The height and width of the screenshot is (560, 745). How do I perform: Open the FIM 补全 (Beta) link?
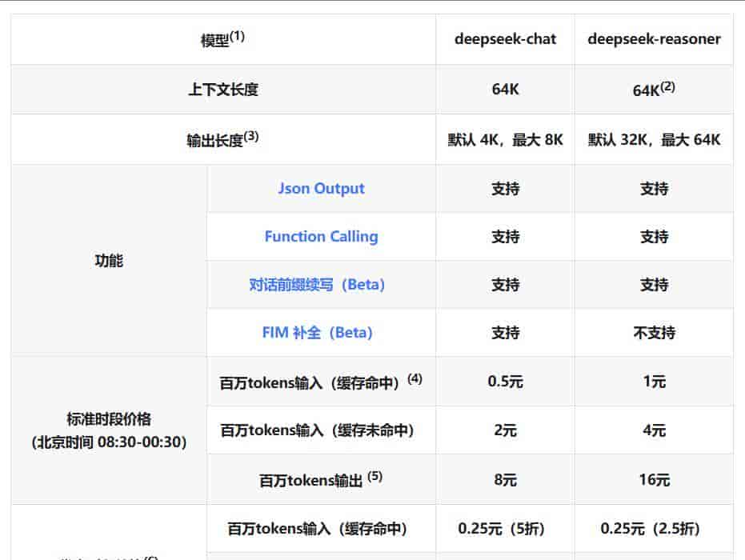(317, 333)
